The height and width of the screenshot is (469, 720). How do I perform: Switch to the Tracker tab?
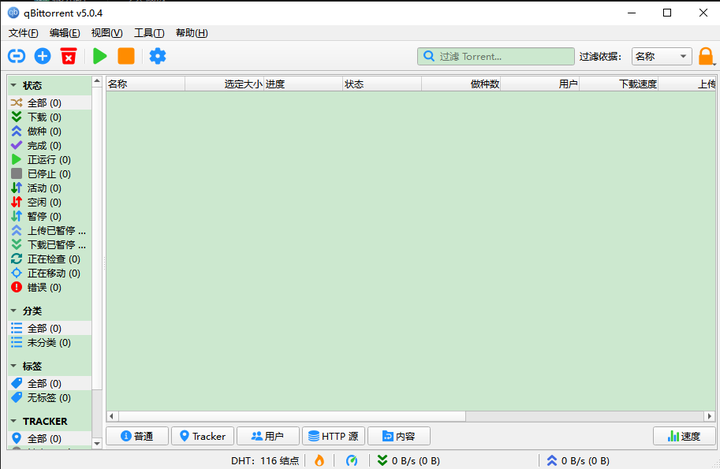(x=202, y=436)
